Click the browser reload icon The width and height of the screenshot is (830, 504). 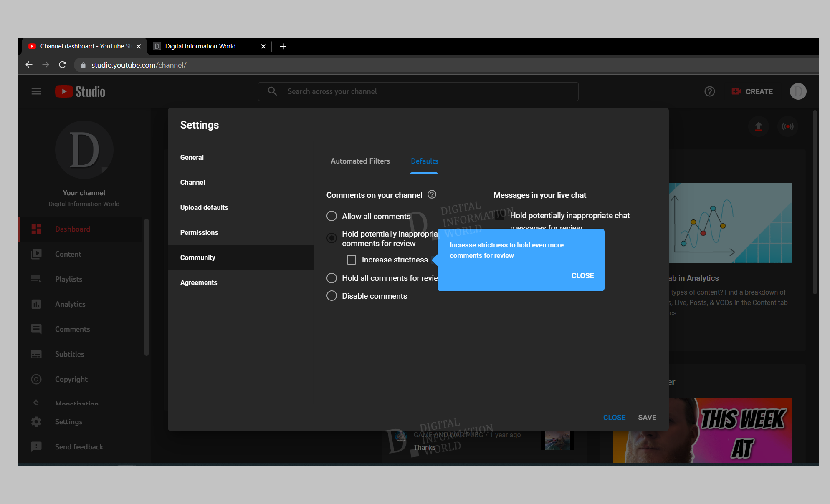pos(63,65)
